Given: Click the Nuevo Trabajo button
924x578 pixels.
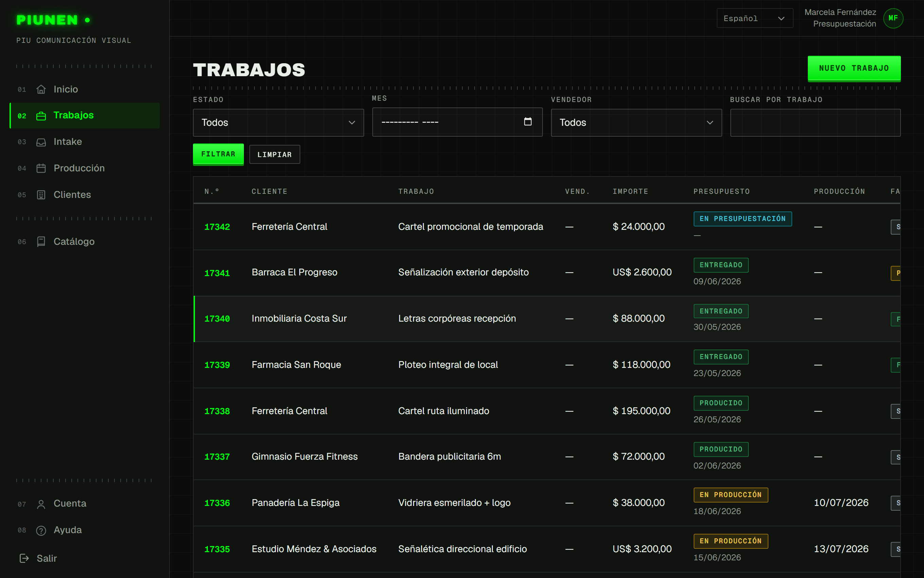Looking at the screenshot, I should [854, 68].
